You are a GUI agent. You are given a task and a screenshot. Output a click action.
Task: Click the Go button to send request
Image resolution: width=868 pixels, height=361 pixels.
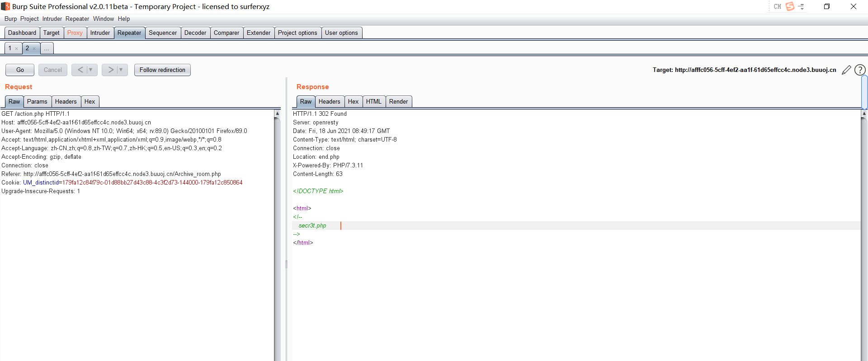20,70
